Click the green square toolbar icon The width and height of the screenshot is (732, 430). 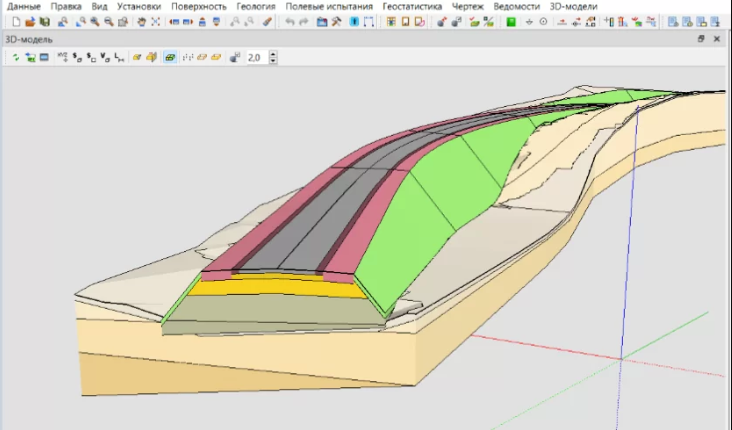[510, 21]
